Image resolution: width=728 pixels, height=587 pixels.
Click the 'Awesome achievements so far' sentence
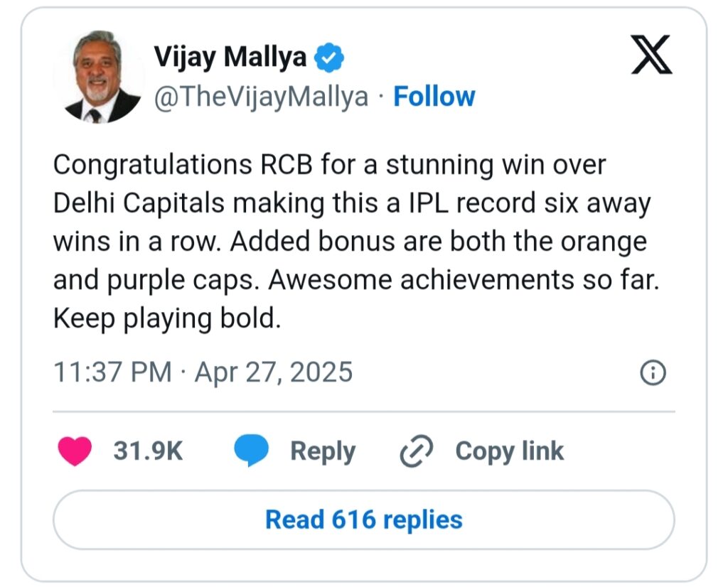click(x=464, y=280)
